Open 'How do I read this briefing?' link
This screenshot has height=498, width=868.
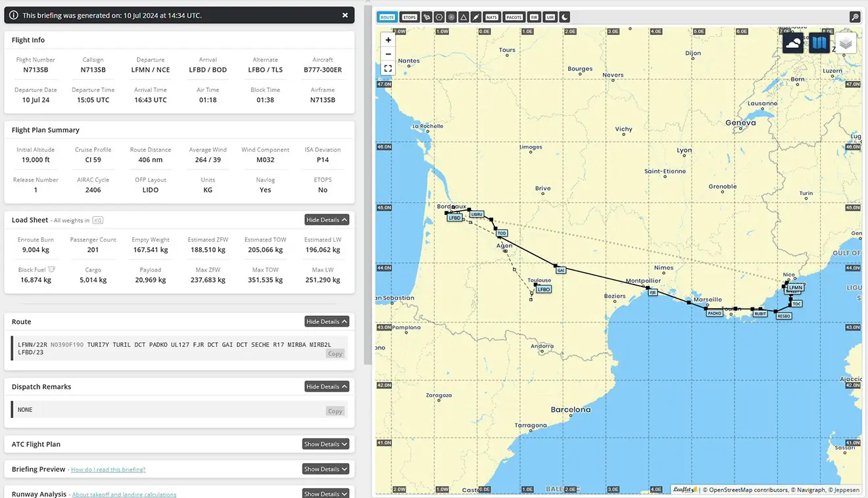pyautogui.click(x=108, y=470)
